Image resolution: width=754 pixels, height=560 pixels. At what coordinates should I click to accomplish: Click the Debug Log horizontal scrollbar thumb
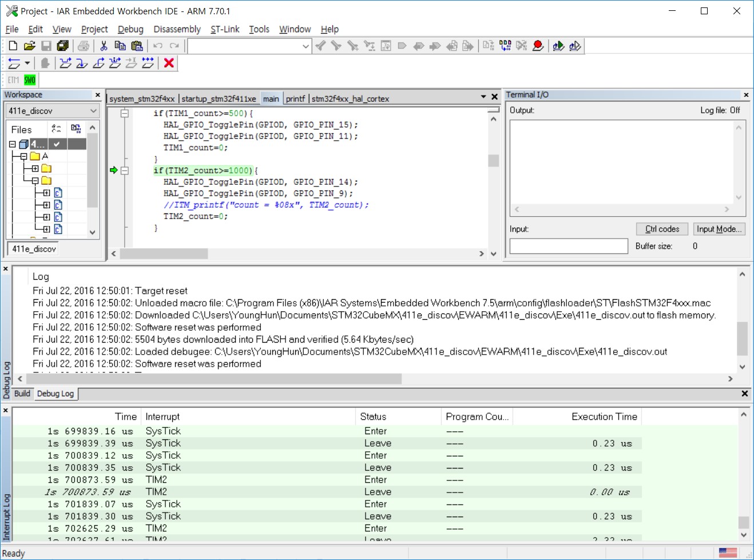tap(213, 379)
